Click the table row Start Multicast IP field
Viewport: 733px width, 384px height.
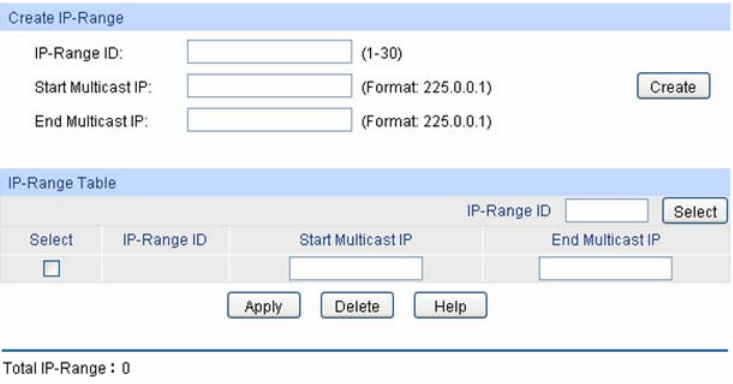[x=356, y=268]
